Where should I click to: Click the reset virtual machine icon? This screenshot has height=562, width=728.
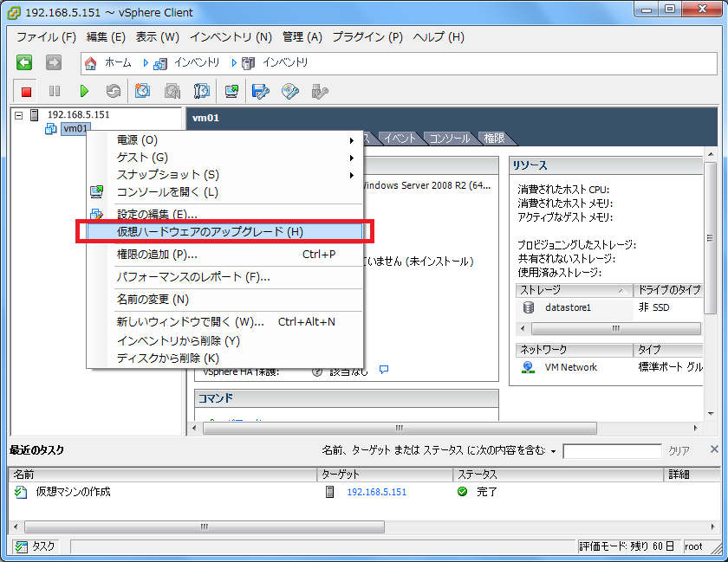click(x=114, y=91)
